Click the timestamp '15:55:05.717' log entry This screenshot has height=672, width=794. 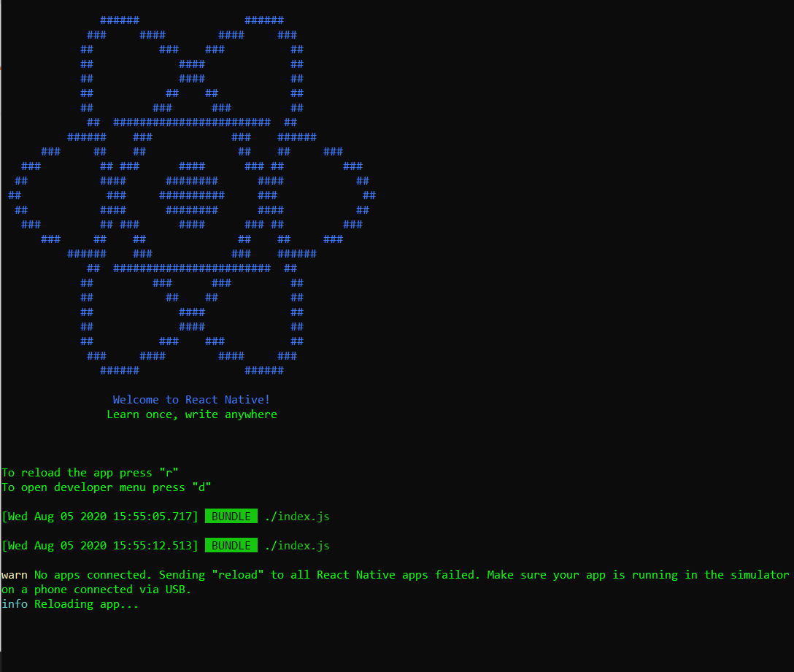tap(100, 517)
